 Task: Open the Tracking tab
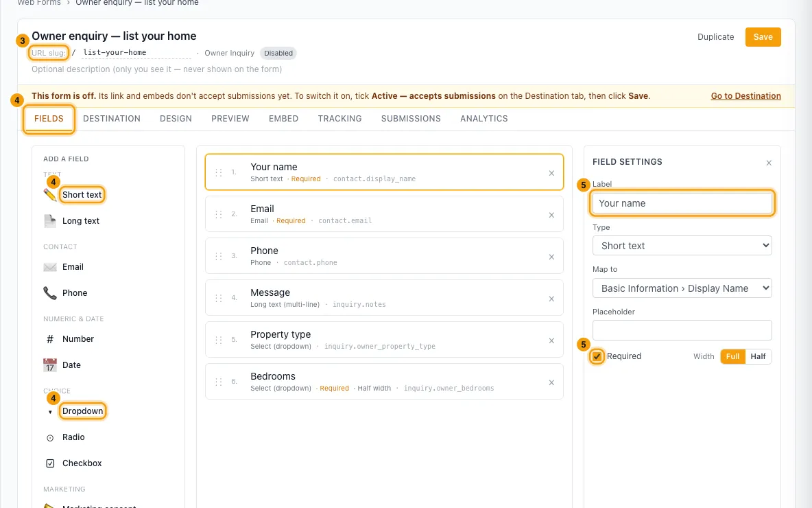(x=339, y=119)
